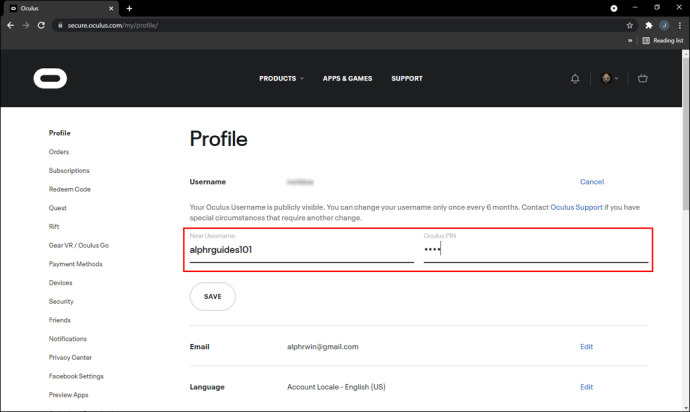This screenshot has width=690, height=412.
Task: Follow the Oculus Support link
Action: click(x=576, y=207)
